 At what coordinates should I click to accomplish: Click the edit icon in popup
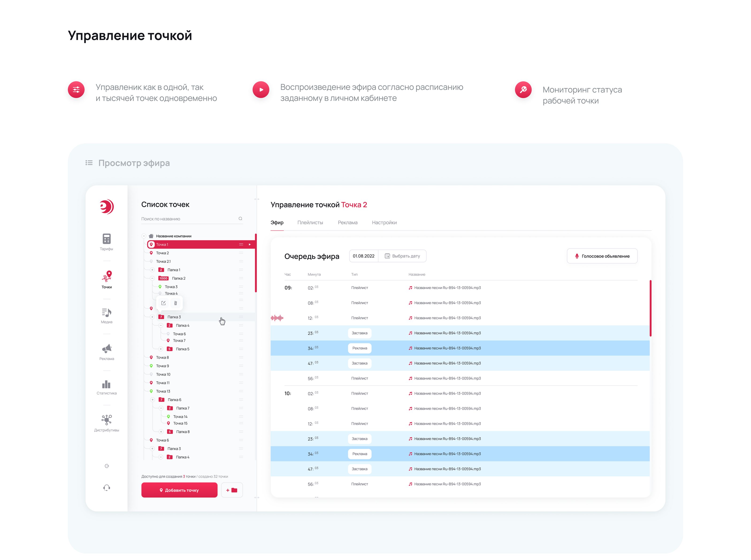(163, 303)
